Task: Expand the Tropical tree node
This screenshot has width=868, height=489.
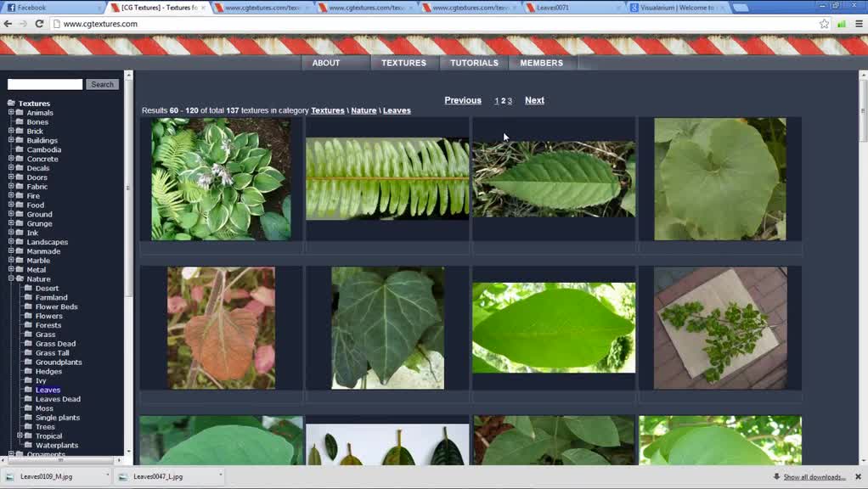Action: point(20,436)
